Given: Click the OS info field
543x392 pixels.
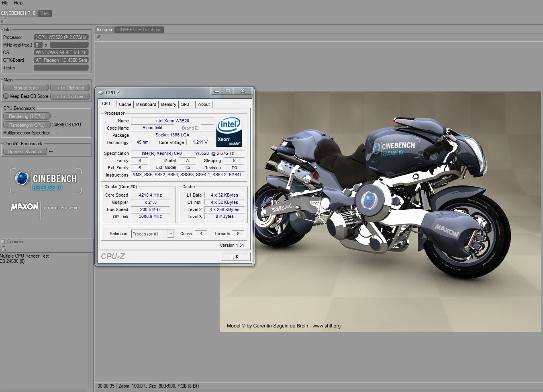Looking at the screenshot, I should tap(61, 53).
